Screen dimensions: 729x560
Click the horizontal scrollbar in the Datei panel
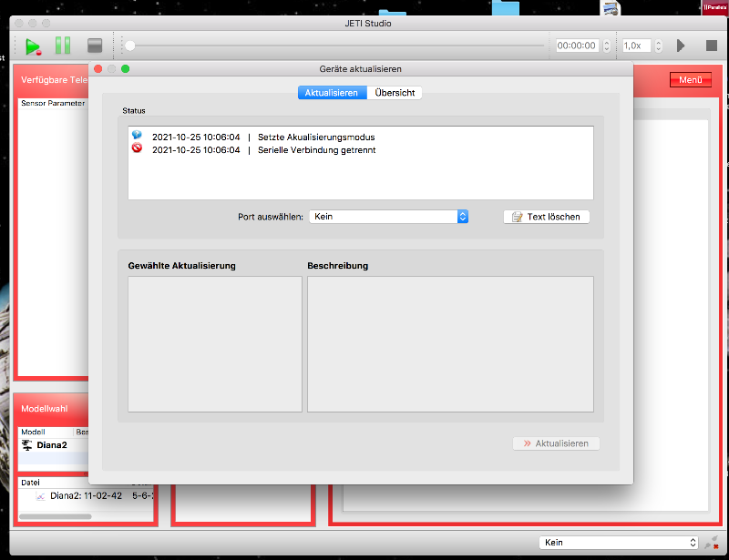[56, 516]
